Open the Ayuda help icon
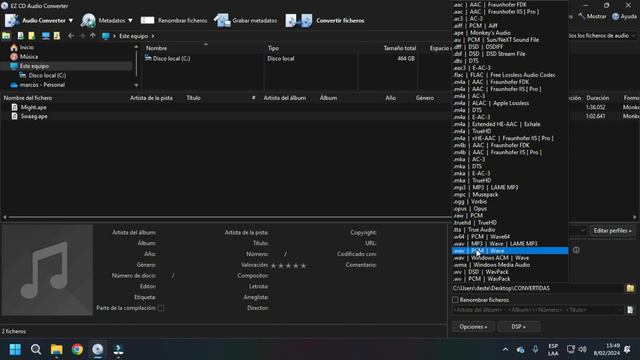The width and height of the screenshot is (640, 360). (x=616, y=16)
